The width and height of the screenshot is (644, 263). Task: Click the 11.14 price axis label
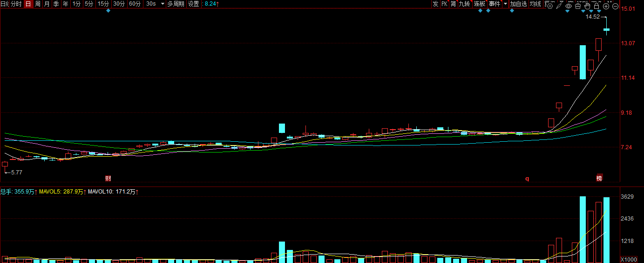[629, 78]
